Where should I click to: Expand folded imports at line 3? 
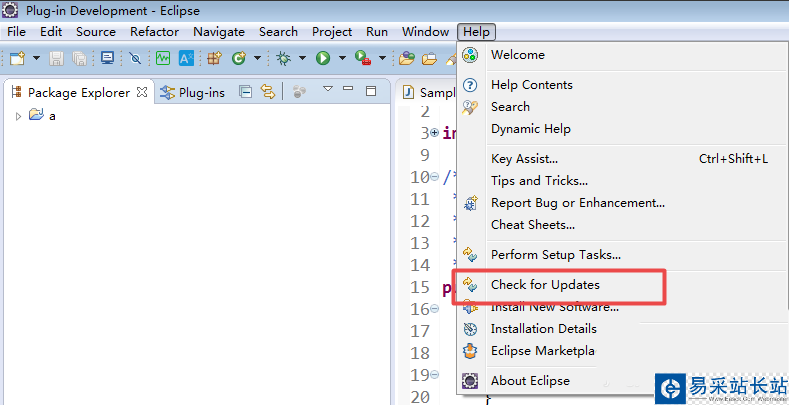pos(435,133)
